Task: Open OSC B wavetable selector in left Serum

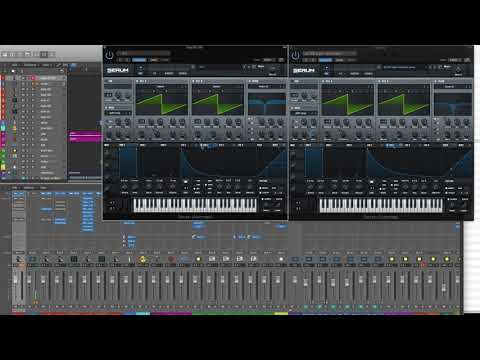Action: [218, 86]
